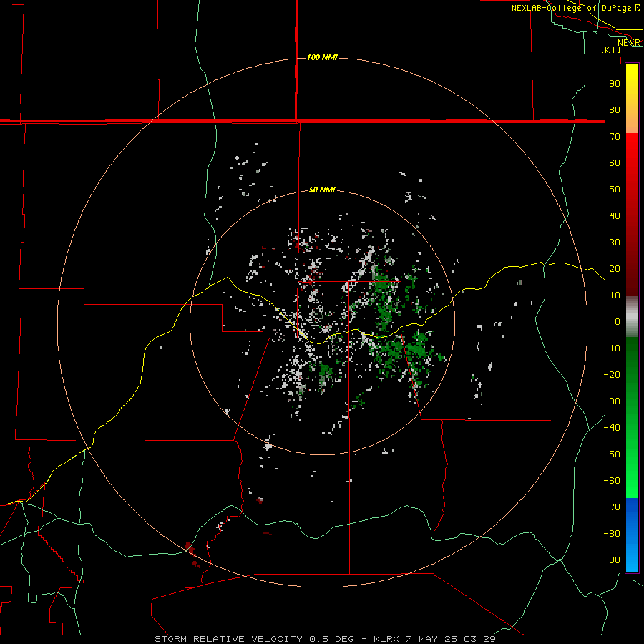Click the [KT] units label

tap(611, 49)
